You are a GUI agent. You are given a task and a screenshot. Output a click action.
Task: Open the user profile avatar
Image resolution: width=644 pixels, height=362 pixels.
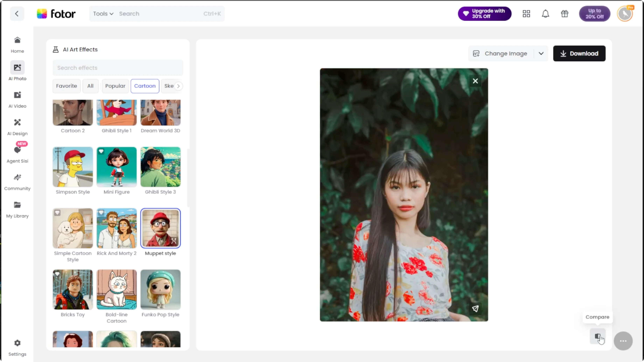(625, 13)
